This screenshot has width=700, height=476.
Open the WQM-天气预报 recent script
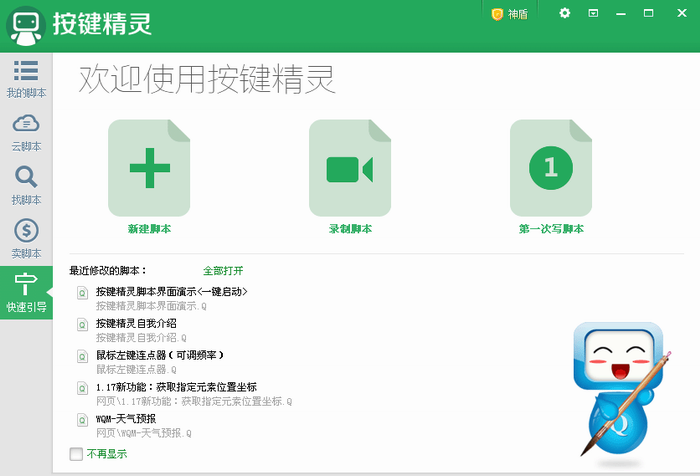(x=126, y=418)
